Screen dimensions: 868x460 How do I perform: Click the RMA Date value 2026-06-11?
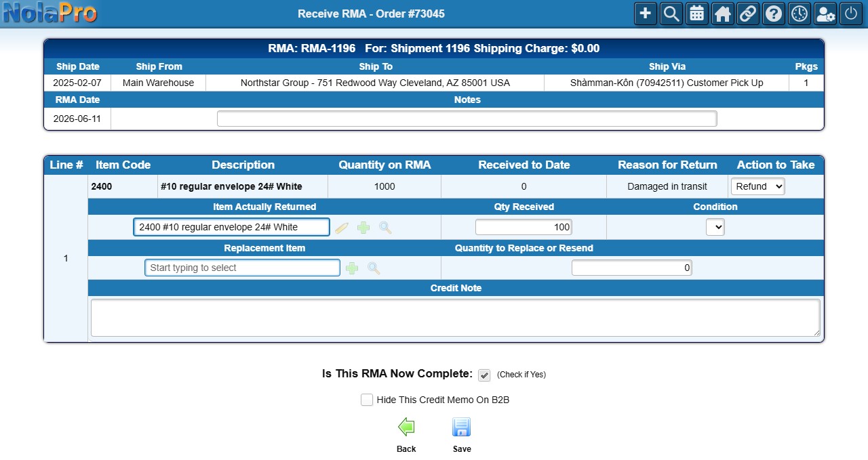click(x=77, y=118)
